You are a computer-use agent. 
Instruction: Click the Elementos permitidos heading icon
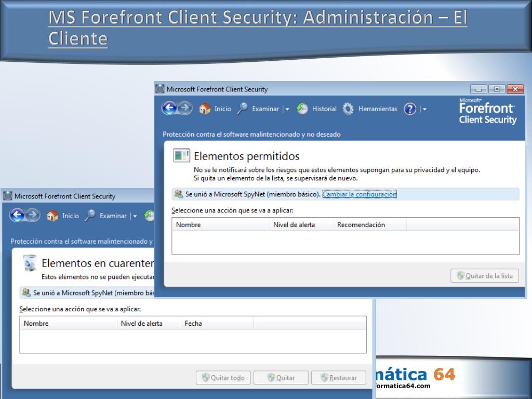[x=181, y=156]
